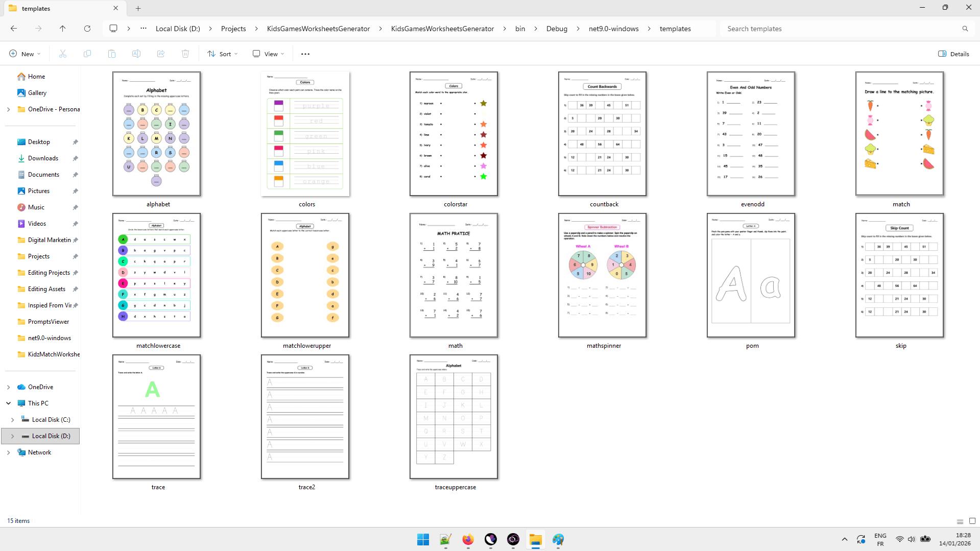Screen dimensions: 980x551
Task: Open the View dropdown
Action: [x=267, y=54]
